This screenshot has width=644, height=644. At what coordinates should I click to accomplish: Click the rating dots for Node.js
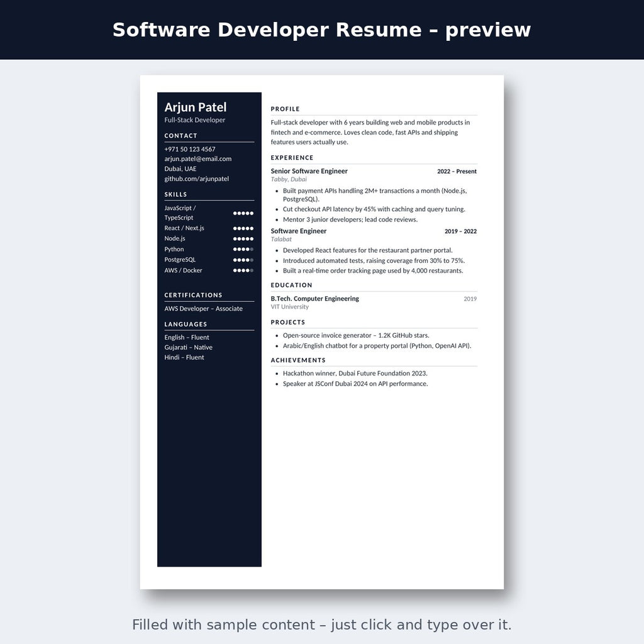[x=243, y=238]
